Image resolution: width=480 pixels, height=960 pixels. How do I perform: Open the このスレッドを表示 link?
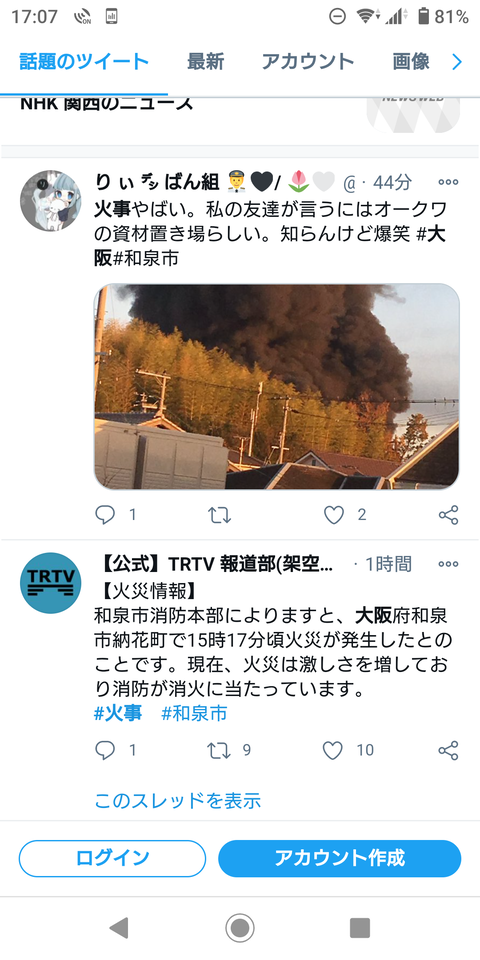[178, 800]
